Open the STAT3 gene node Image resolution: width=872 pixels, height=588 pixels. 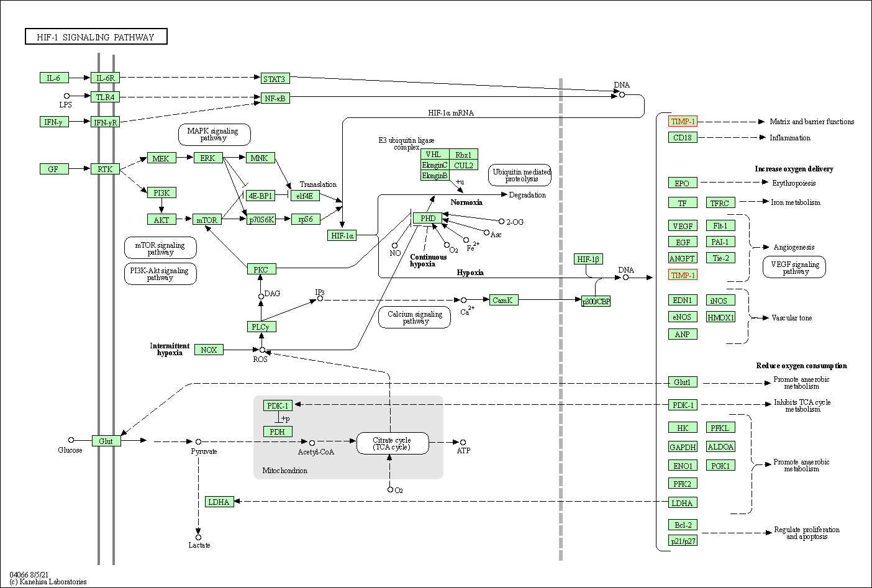(x=274, y=78)
